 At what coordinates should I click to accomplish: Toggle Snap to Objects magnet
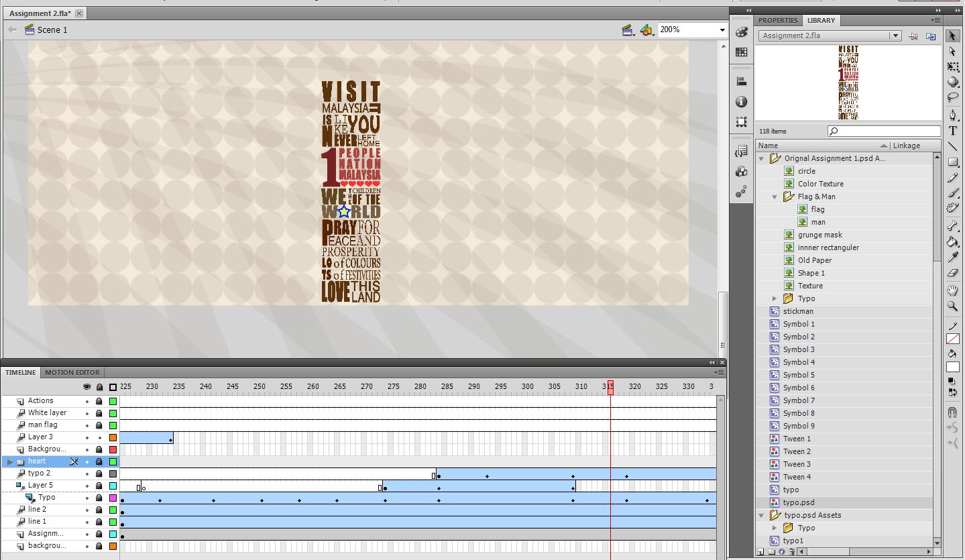pyautogui.click(x=952, y=412)
